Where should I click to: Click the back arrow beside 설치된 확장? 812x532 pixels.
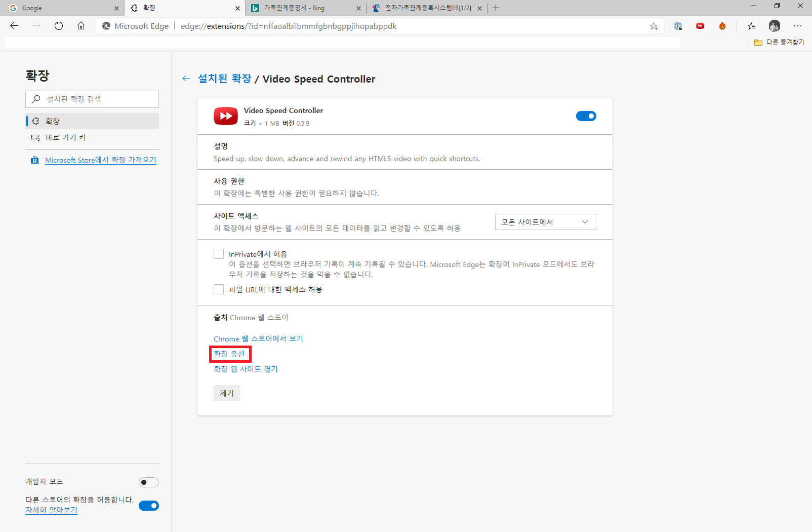click(186, 78)
